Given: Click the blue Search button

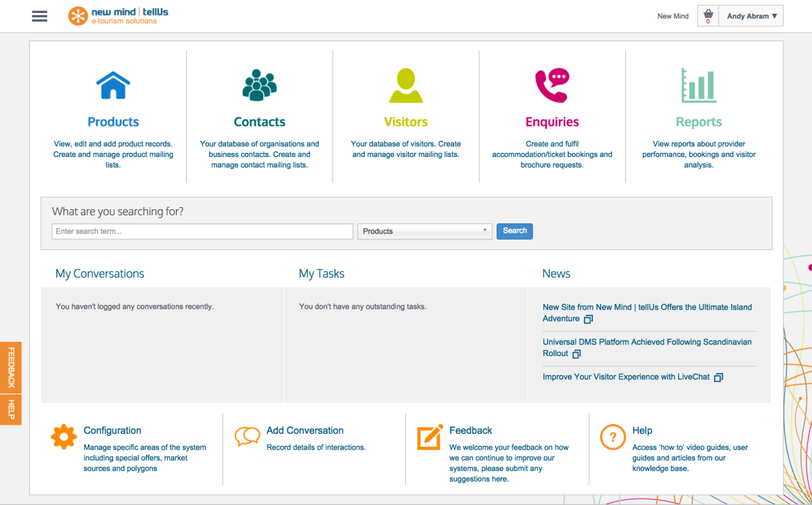Looking at the screenshot, I should point(514,231).
